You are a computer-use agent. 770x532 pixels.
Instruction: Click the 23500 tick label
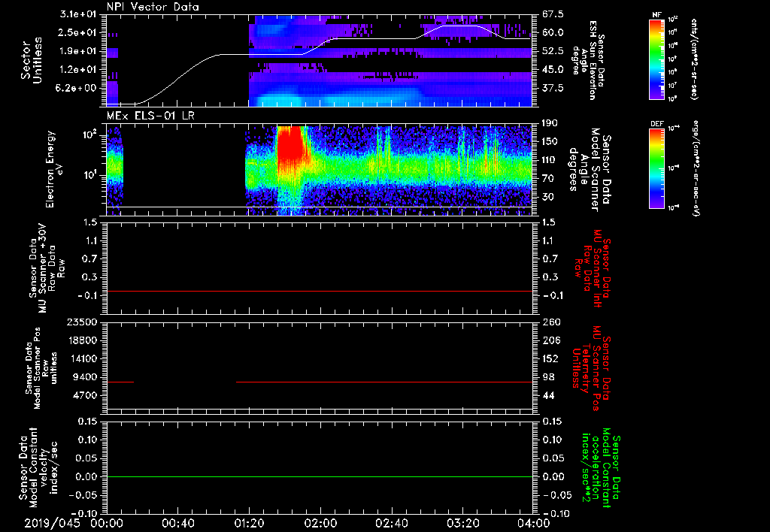click(83, 322)
